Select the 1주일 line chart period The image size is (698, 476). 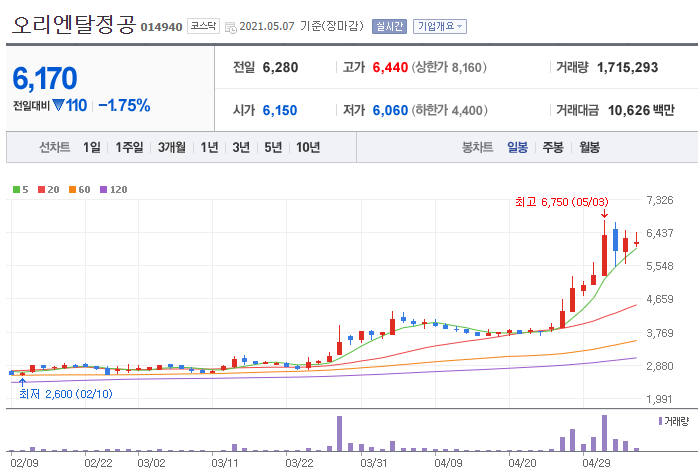click(x=129, y=147)
